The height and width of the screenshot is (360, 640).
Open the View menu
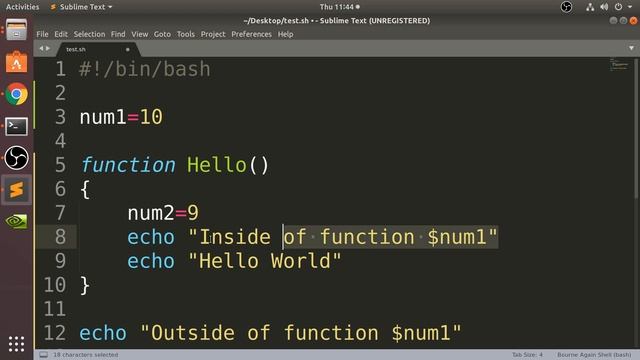coord(140,34)
